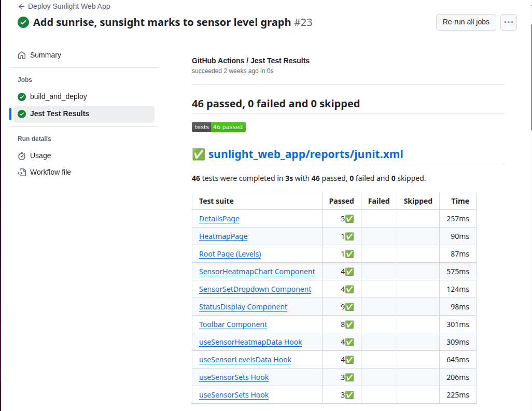Open the HeatmapPage test suite link
Screen dimensions: 532x411
(x=223, y=236)
